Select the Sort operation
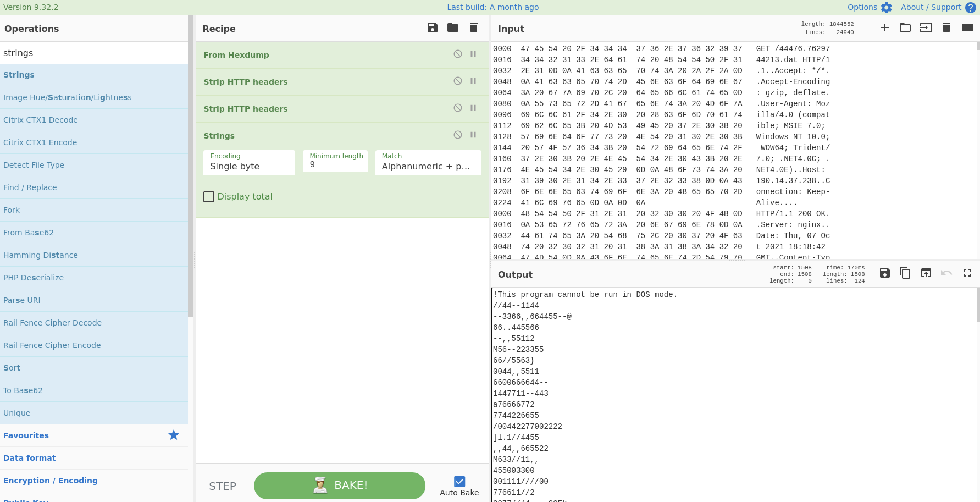 pyautogui.click(x=94, y=368)
